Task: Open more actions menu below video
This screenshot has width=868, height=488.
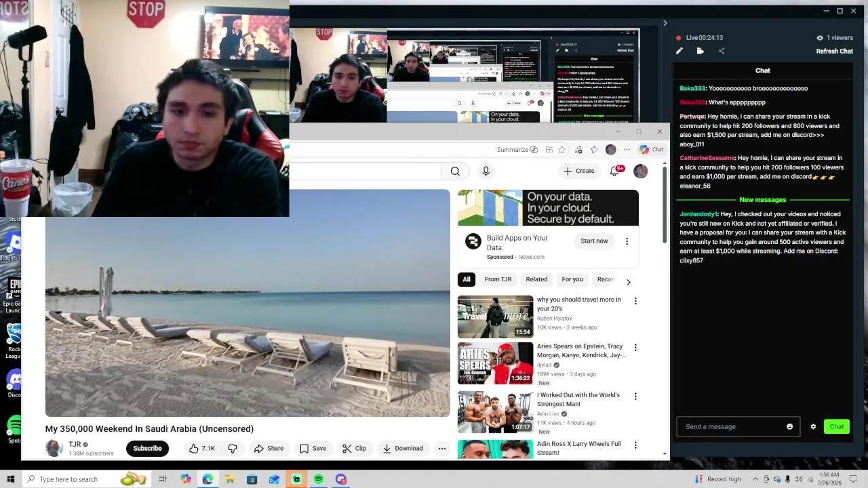Action: coord(442,448)
